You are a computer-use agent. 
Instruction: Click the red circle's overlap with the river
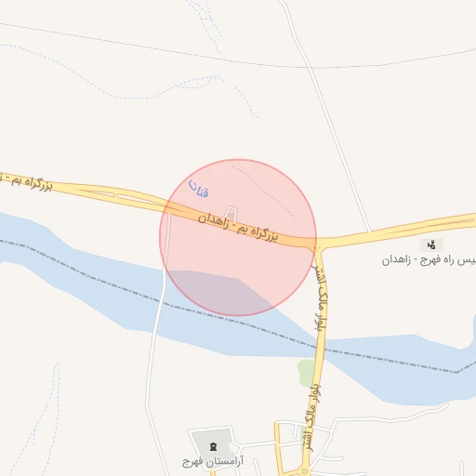(217, 291)
